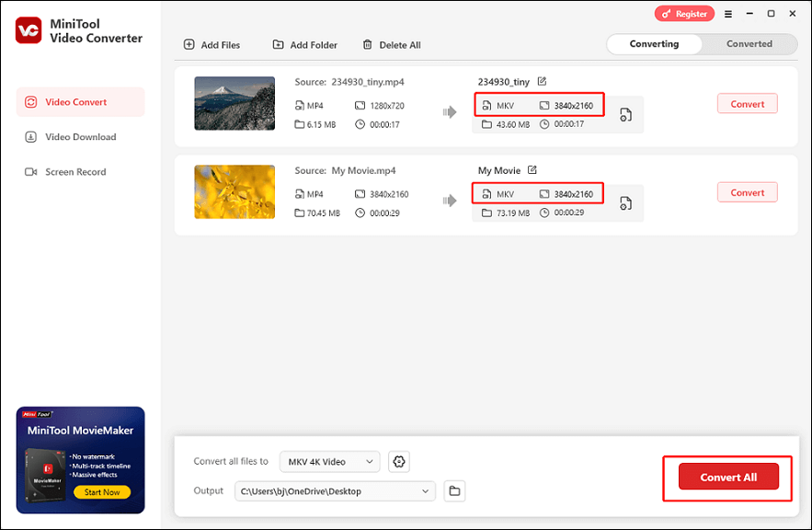Click the 234930_tiny output title

pos(503,82)
